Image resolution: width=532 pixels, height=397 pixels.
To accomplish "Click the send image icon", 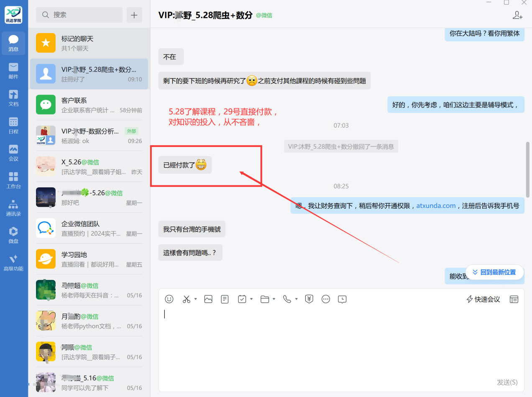I will [x=208, y=299].
